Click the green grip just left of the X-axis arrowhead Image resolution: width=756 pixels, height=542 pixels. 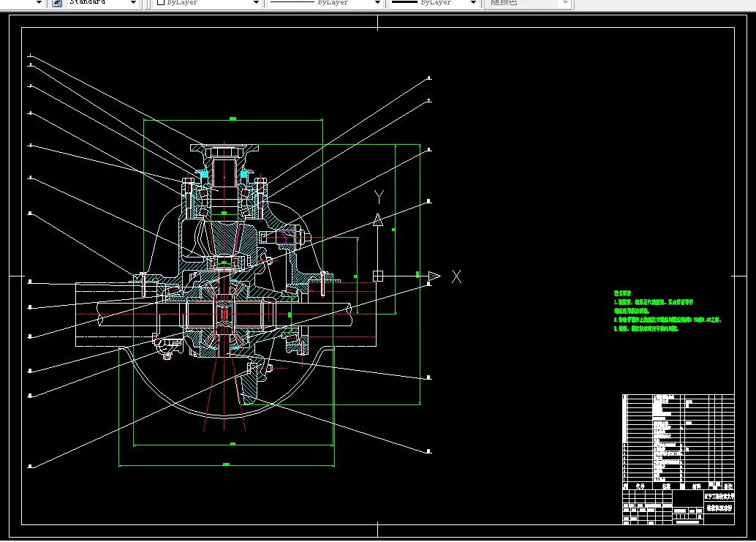[417, 275]
